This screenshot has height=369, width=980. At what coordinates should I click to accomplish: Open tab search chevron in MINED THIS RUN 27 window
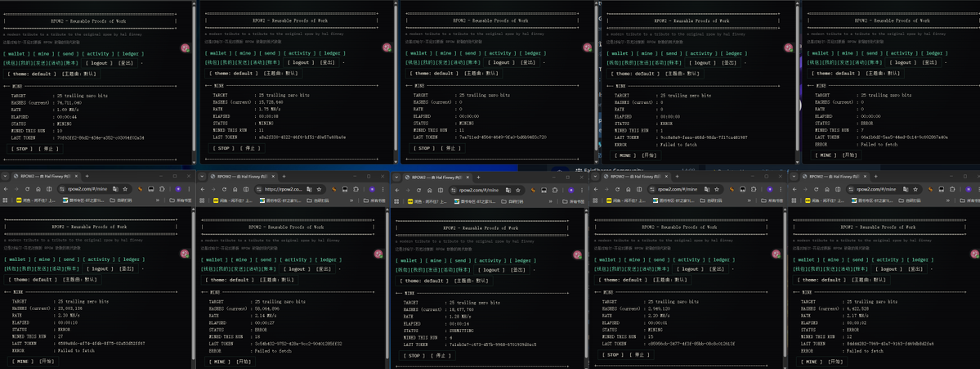[5, 177]
